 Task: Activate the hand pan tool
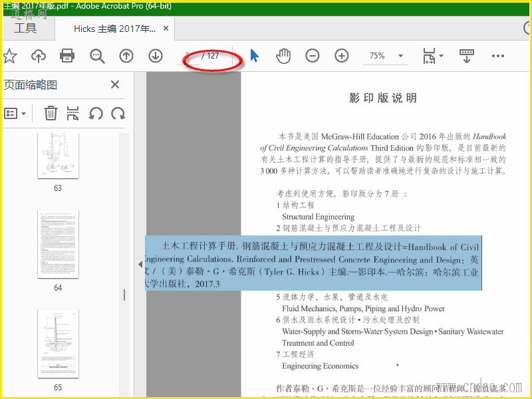tap(283, 56)
